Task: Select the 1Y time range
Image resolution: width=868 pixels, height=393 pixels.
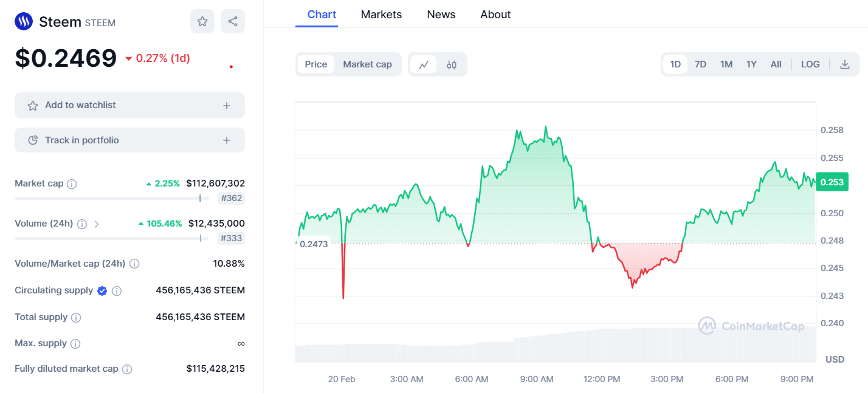Action: click(x=751, y=64)
